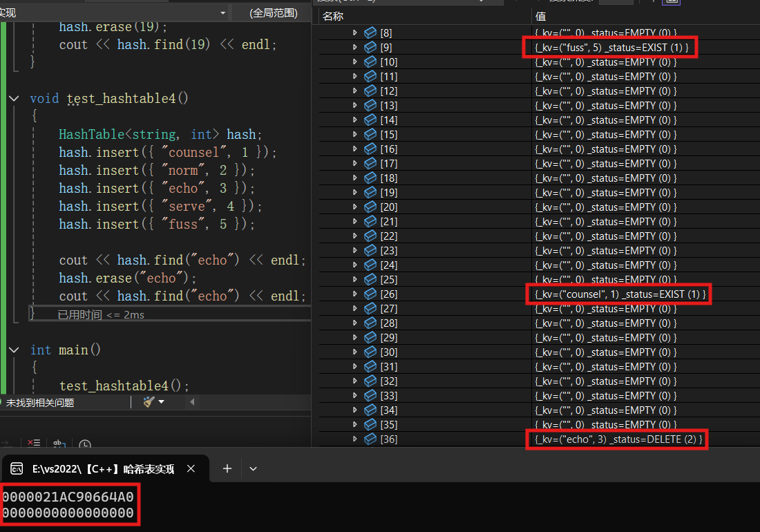The image size is (760, 532).
Task: Click the variable cube icon beside [20]
Action: coord(370,207)
